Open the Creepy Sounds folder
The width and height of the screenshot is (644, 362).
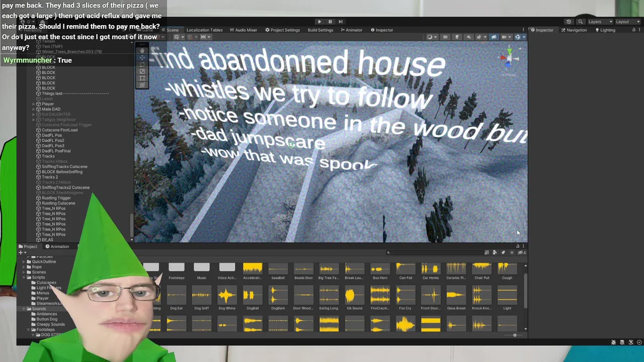(x=50, y=324)
